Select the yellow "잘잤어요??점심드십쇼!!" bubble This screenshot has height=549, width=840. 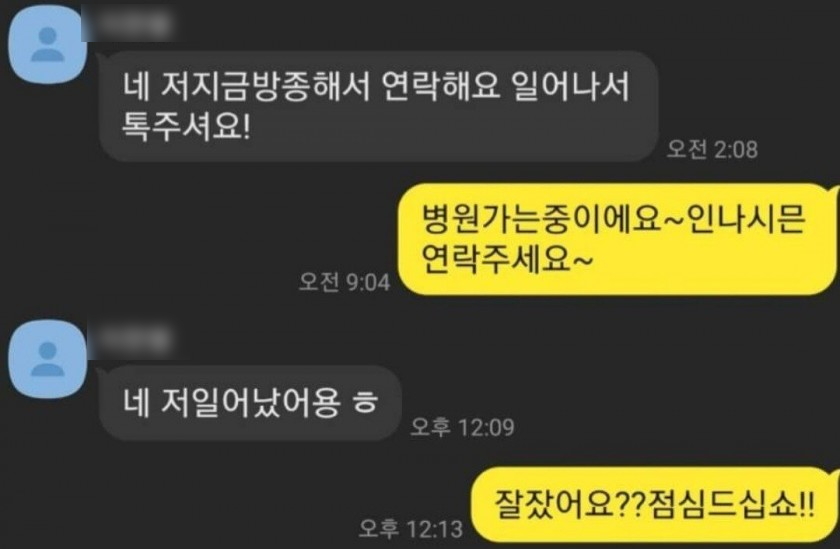[655, 504]
